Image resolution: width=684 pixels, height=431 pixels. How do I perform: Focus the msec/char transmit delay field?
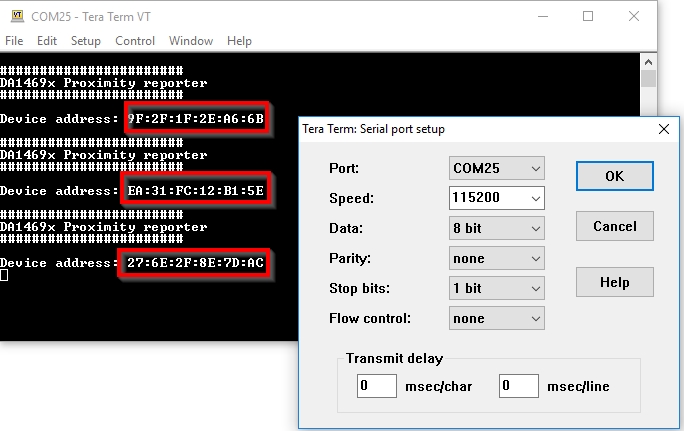click(376, 386)
